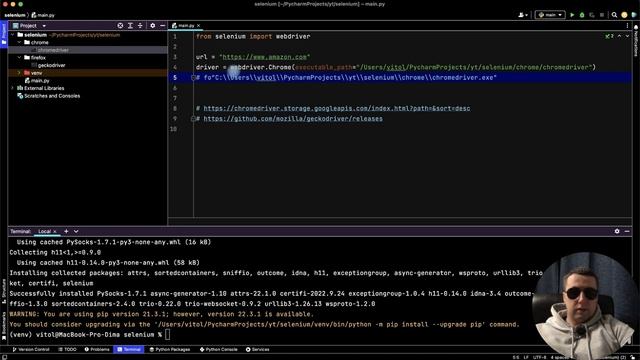Toggle the code folding marker at line 5
This screenshot has width=640, height=360.
point(193,78)
